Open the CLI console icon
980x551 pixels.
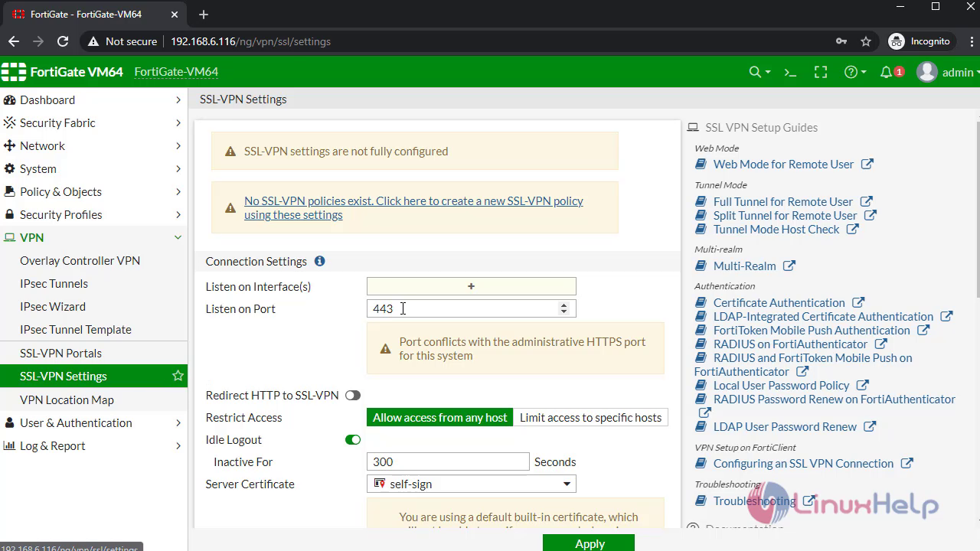(x=790, y=72)
